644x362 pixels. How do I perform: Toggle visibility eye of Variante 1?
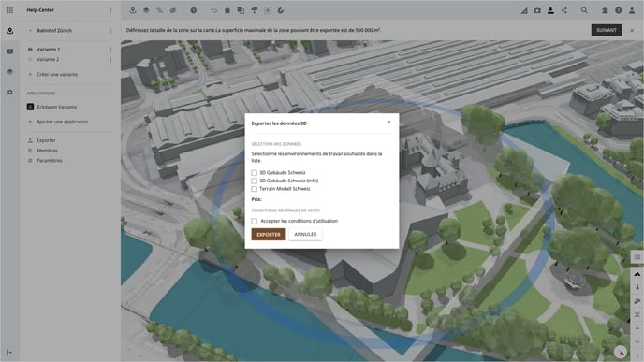tap(30, 50)
